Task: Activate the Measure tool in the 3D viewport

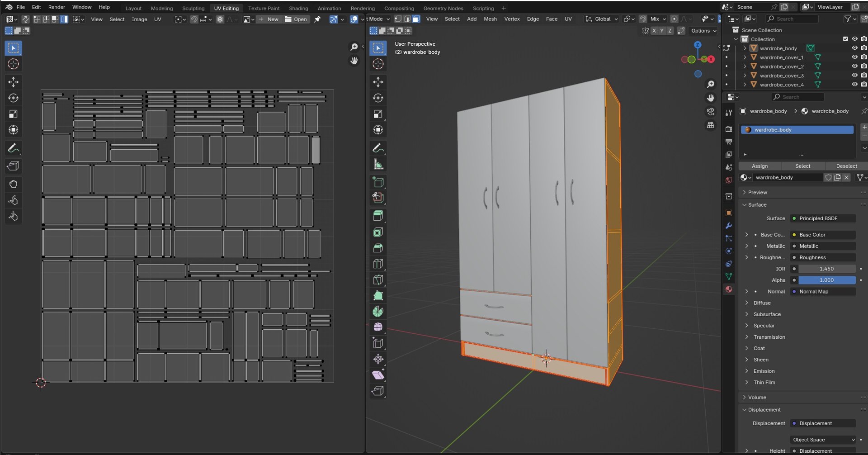Action: pyautogui.click(x=378, y=164)
